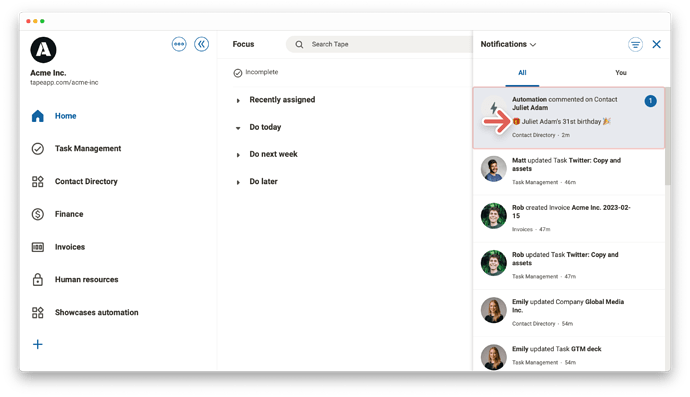Click the Invoices icon in sidebar
The width and height of the screenshot is (690, 397).
[38, 247]
